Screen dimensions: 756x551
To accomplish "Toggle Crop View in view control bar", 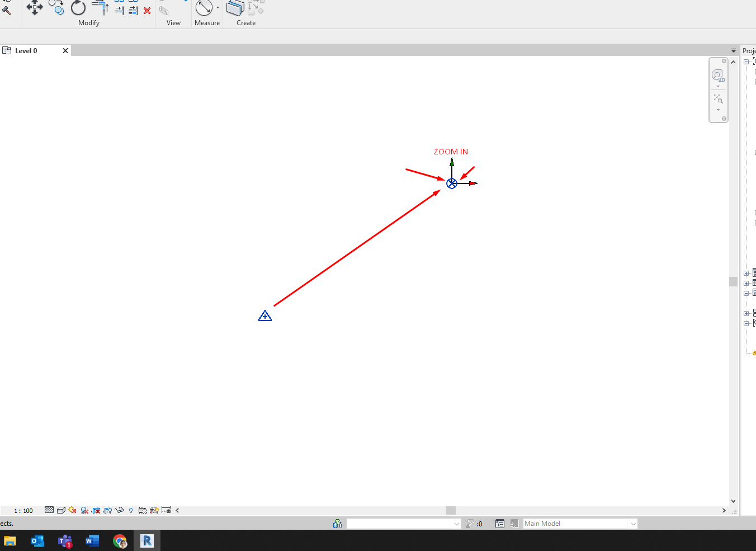I will [x=96, y=510].
